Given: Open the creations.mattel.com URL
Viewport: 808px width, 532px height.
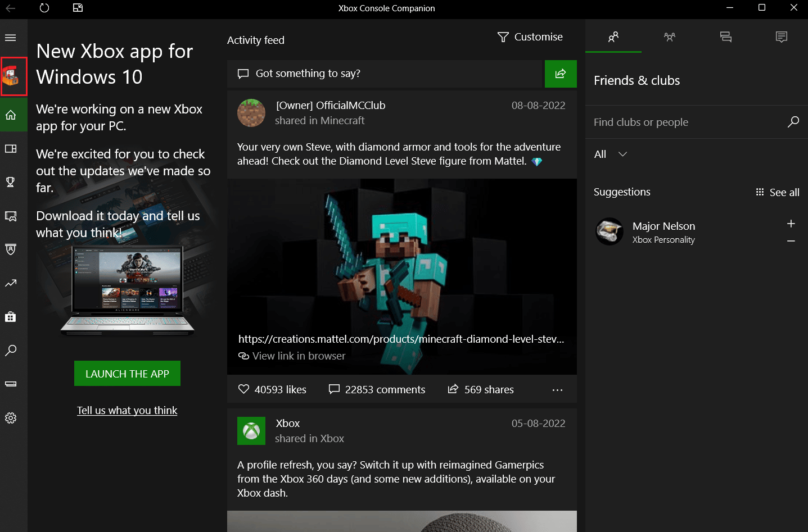Looking at the screenshot, I should pos(401,339).
